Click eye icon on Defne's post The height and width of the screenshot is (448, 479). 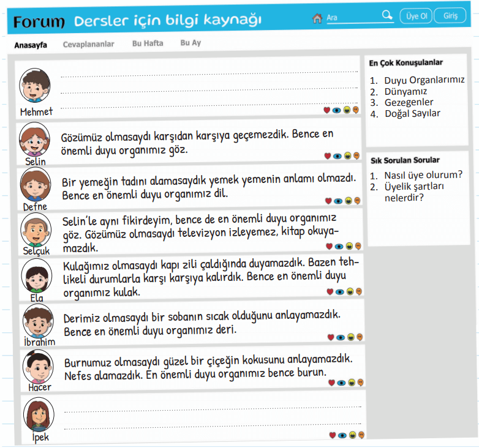pos(339,201)
